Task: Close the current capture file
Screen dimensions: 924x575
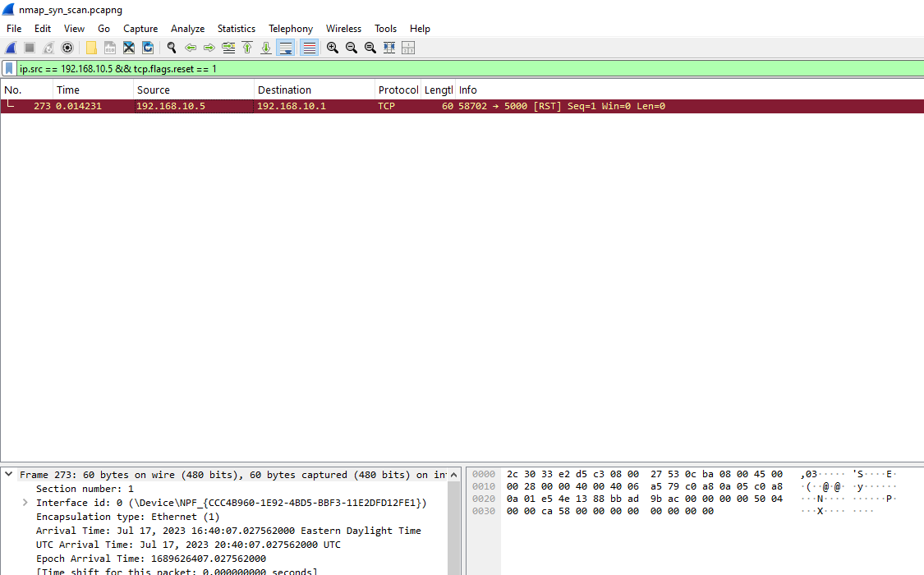Action: (129, 47)
